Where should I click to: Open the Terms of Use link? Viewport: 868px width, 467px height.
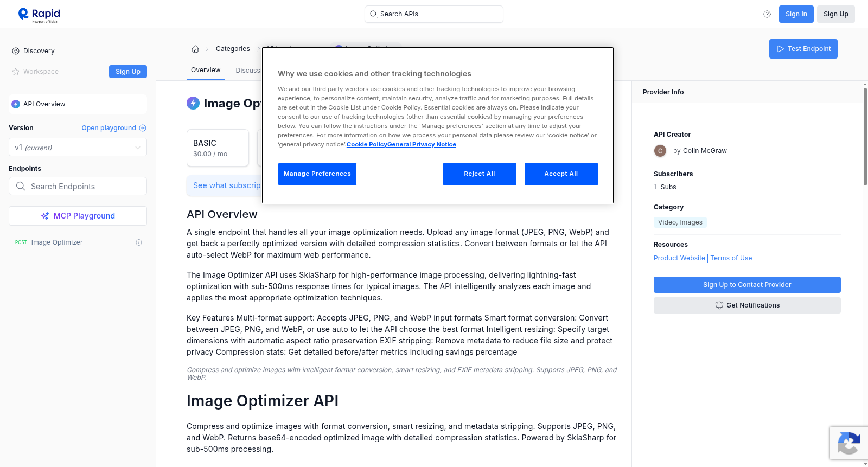tap(731, 258)
